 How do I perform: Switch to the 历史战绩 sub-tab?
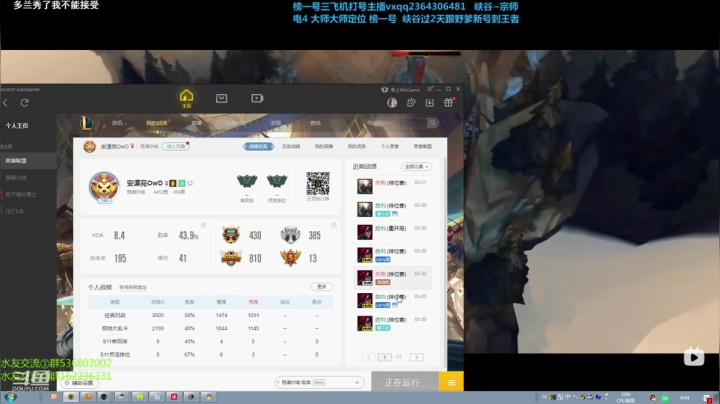pyautogui.click(x=291, y=146)
